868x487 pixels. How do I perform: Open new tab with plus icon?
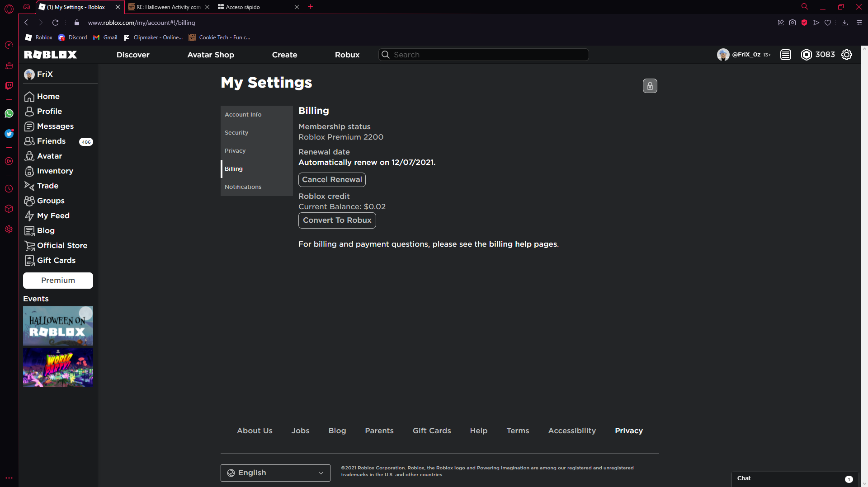[x=311, y=7]
